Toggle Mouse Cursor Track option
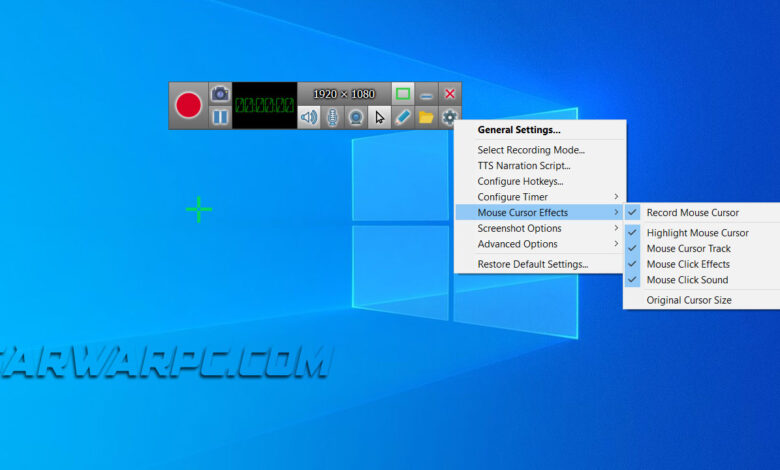 tap(702, 248)
